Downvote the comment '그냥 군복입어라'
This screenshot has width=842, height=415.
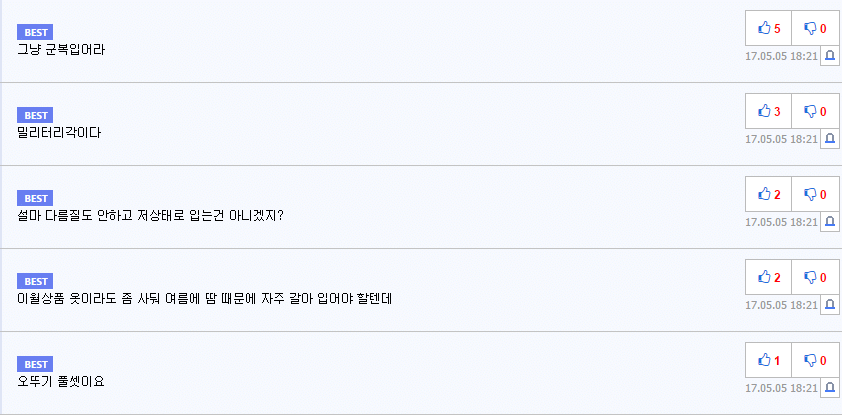coord(815,28)
